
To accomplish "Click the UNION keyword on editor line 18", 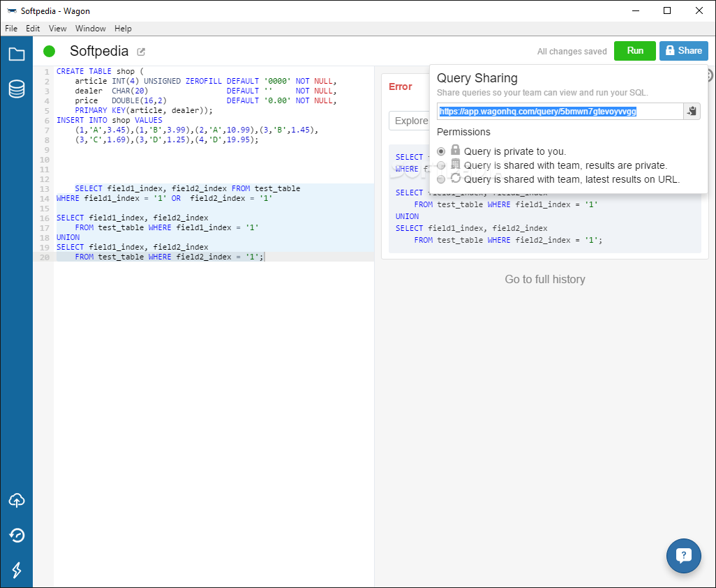I will (68, 237).
